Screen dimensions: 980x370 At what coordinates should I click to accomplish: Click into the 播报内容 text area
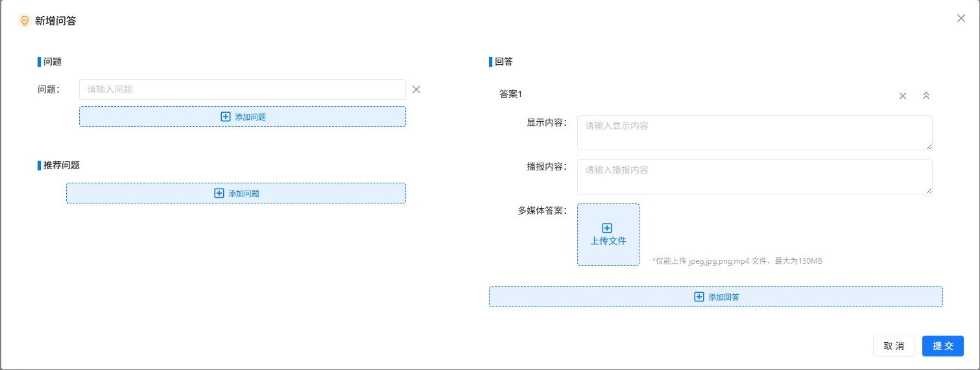(754, 177)
